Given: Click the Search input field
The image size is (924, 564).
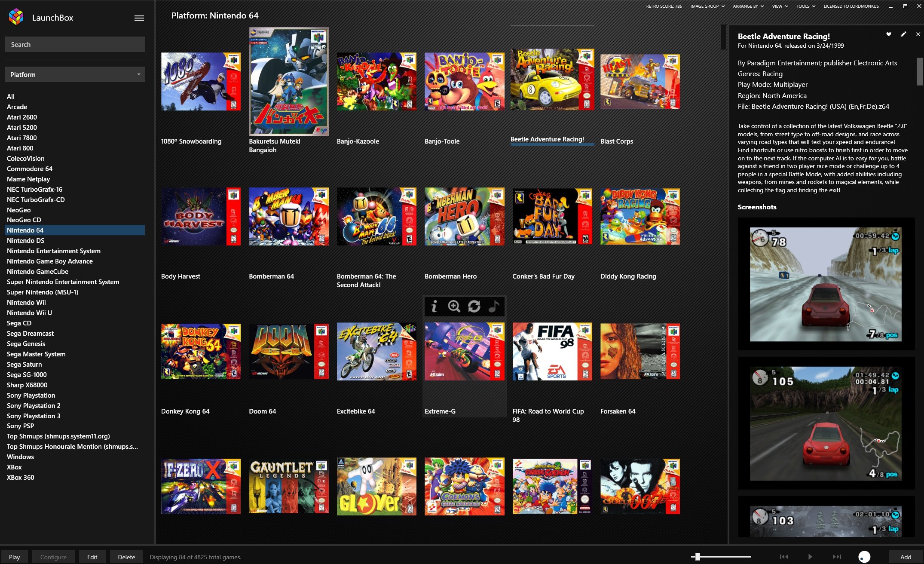Looking at the screenshot, I should pos(75,44).
